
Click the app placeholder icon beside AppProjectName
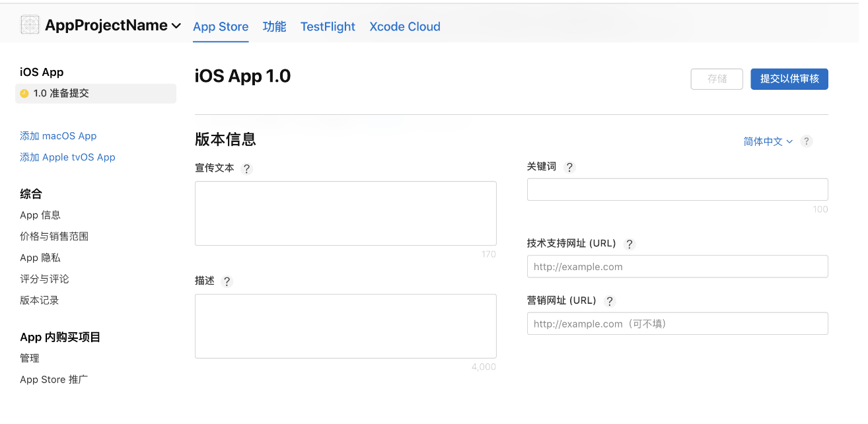pos(30,25)
